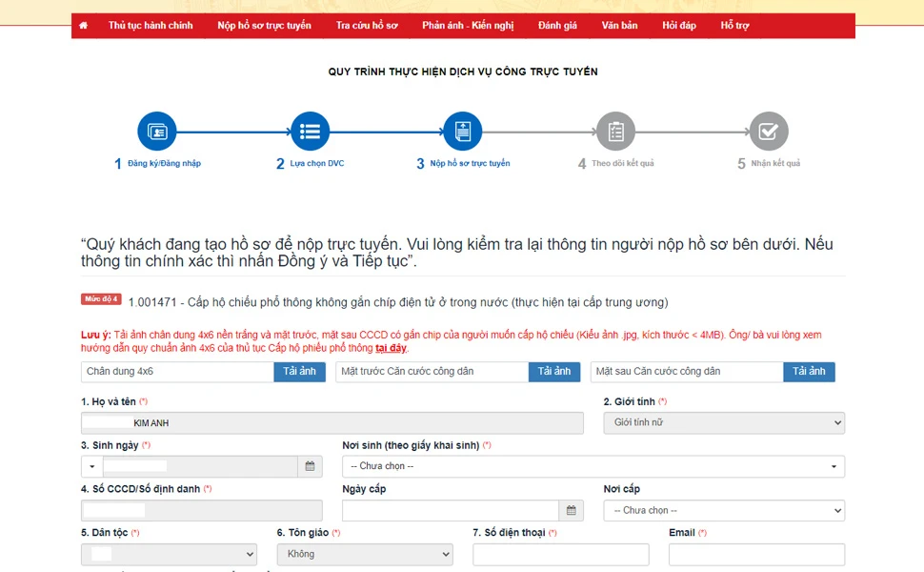Upload Mặt sau Căn cước công dân image
This screenshot has width=924, height=572.
(809, 372)
